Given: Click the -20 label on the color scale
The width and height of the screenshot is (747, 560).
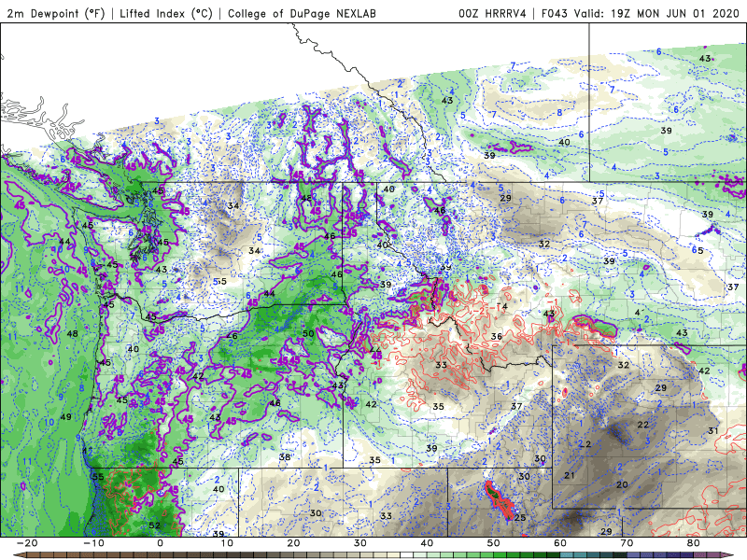Looking at the screenshot, I should click(27, 543).
